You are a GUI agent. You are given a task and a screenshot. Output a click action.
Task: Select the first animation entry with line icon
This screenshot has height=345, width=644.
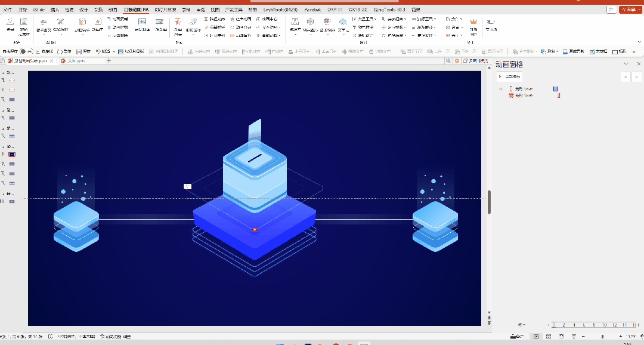(x=521, y=89)
